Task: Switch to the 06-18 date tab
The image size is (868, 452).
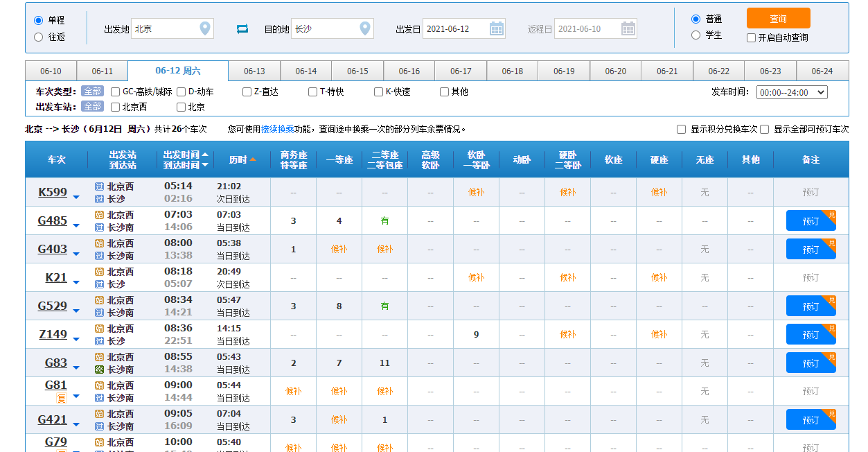Action: click(x=513, y=71)
